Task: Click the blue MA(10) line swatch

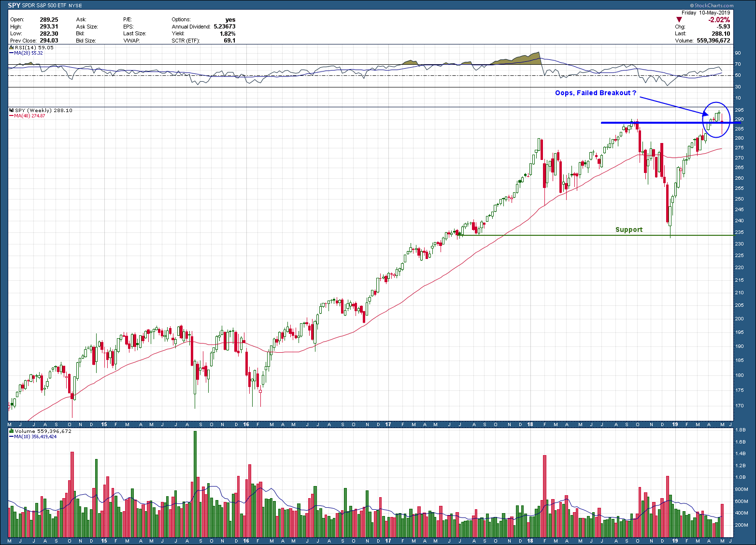Action: click(12, 436)
